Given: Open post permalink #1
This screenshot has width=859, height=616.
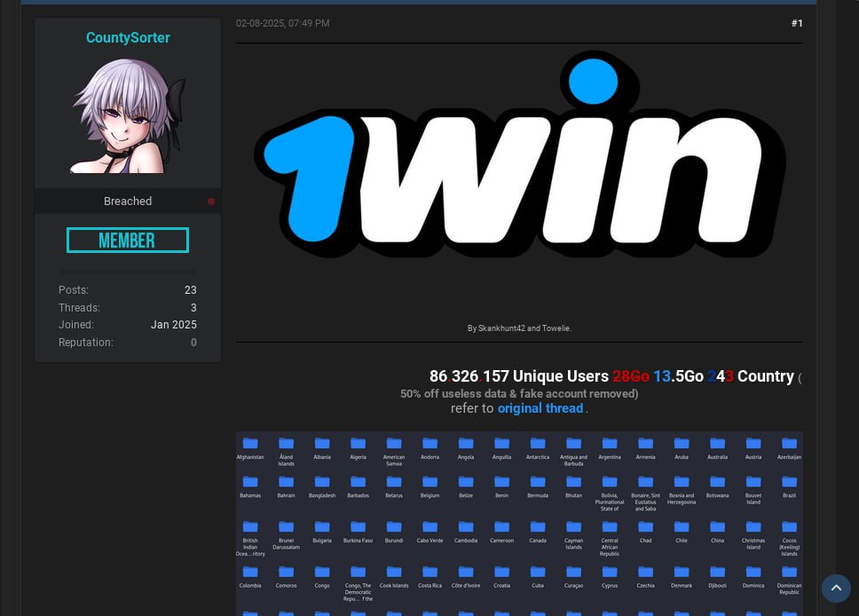Looking at the screenshot, I should [797, 23].
